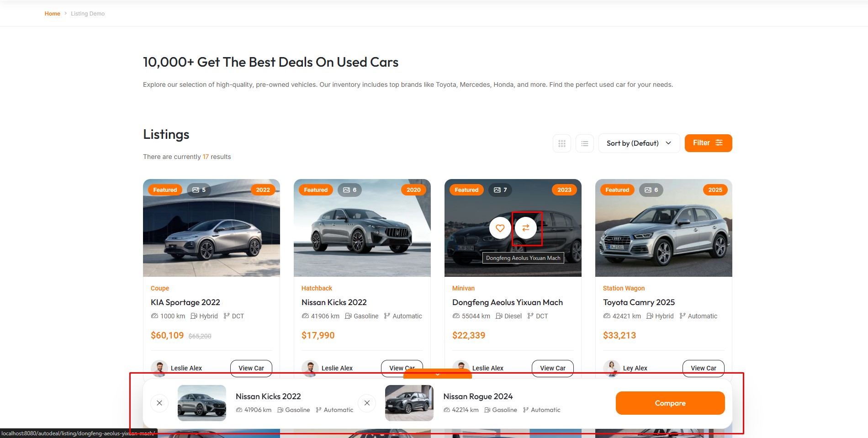
Task: Click transmission icon beside Automatic on Toyota card
Action: 683,316
